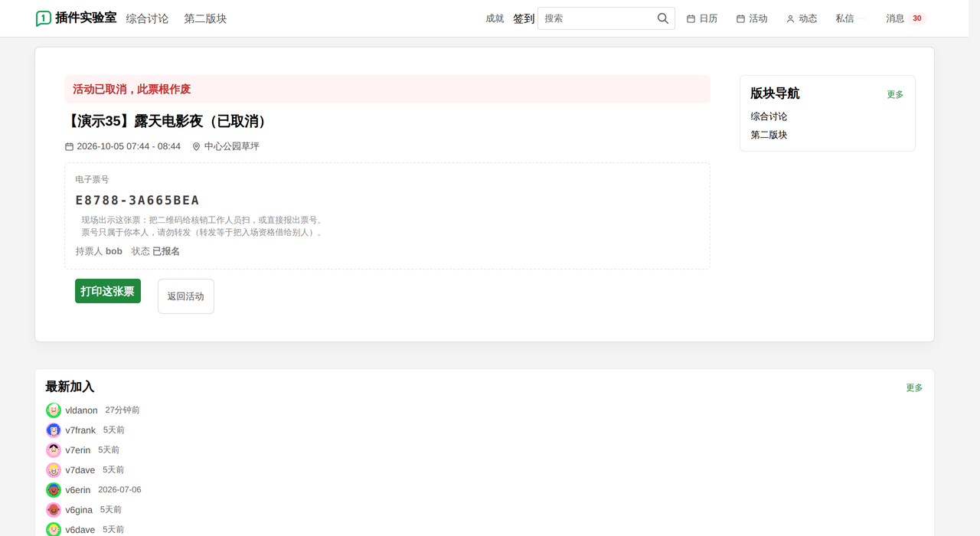Open the v6erin user profile link

click(77, 490)
